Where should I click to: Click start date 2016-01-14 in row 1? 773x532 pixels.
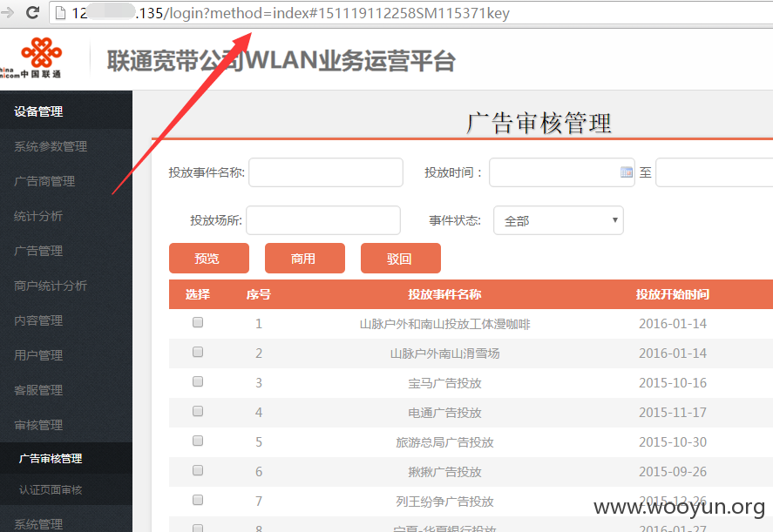pyautogui.click(x=673, y=324)
